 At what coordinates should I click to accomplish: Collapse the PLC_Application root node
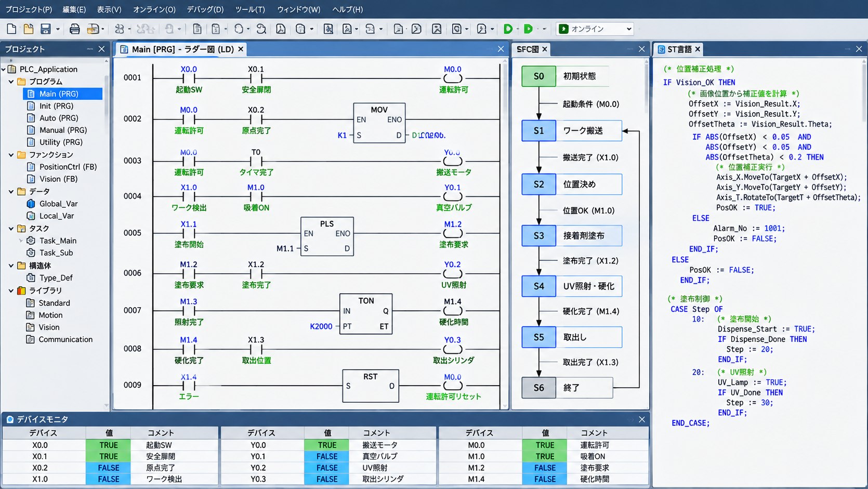pyautogui.click(x=4, y=69)
